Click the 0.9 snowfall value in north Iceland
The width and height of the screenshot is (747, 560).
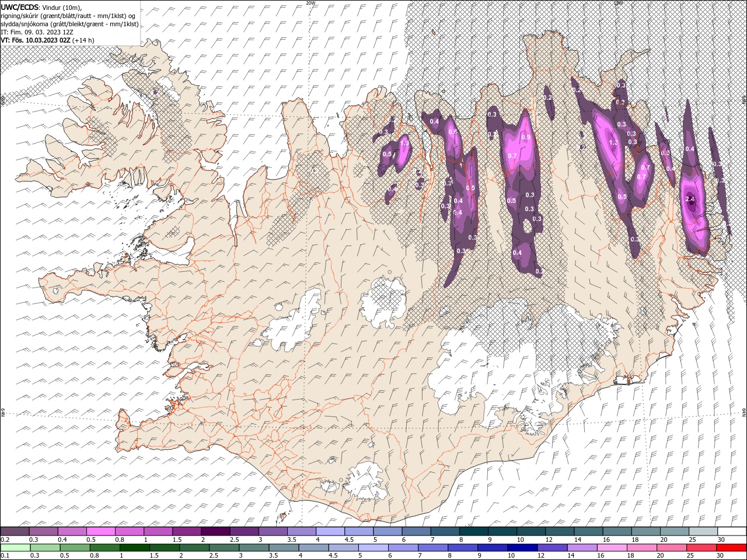click(525, 138)
